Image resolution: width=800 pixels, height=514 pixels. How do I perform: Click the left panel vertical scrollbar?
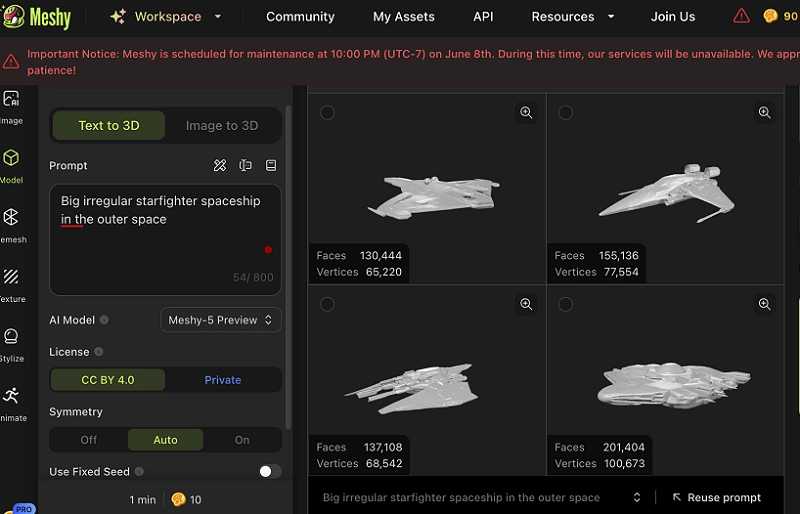point(288,267)
